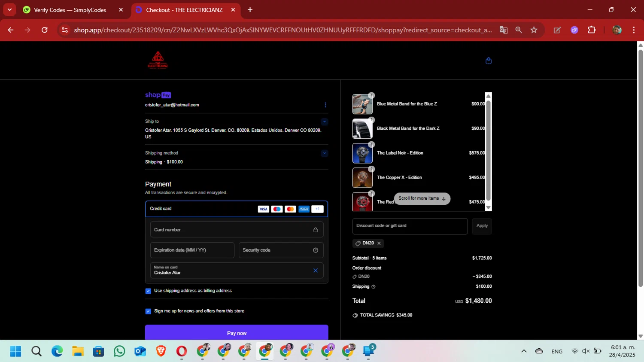Click The Copper X - Edition thumbnail
This screenshot has height=362, width=644.
pyautogui.click(x=362, y=177)
